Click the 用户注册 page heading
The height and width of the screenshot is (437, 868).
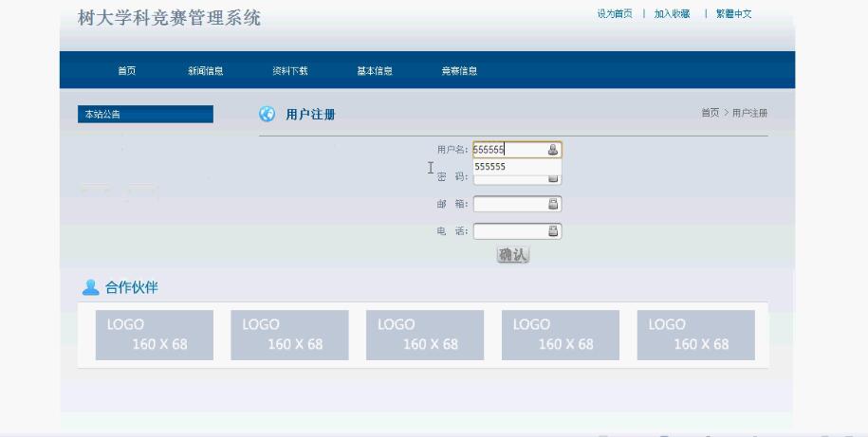(x=310, y=115)
